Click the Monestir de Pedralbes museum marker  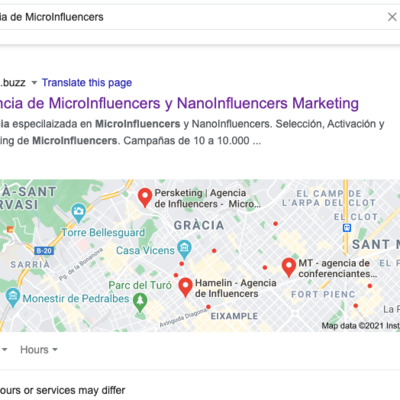[13, 297]
